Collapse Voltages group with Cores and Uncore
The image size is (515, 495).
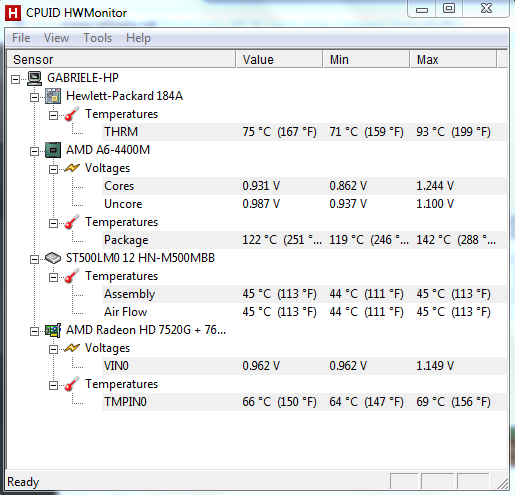point(53,169)
